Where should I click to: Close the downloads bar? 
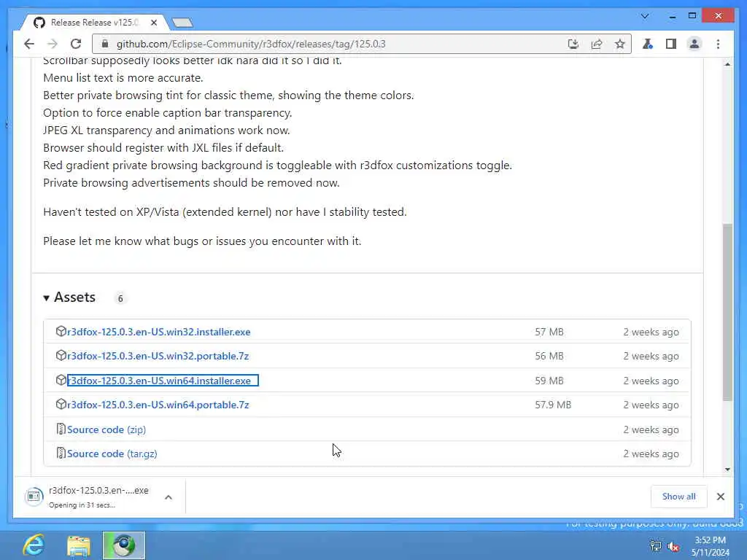(x=720, y=497)
